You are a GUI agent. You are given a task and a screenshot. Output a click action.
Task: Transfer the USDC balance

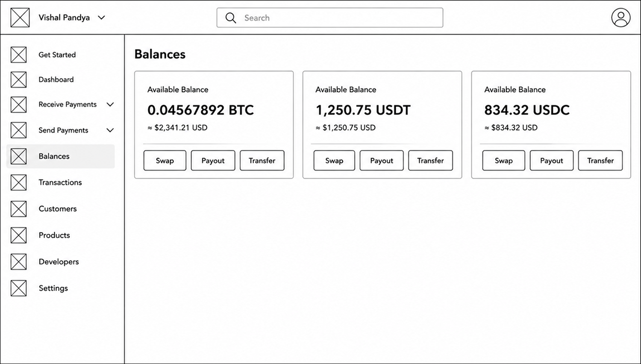pos(600,161)
